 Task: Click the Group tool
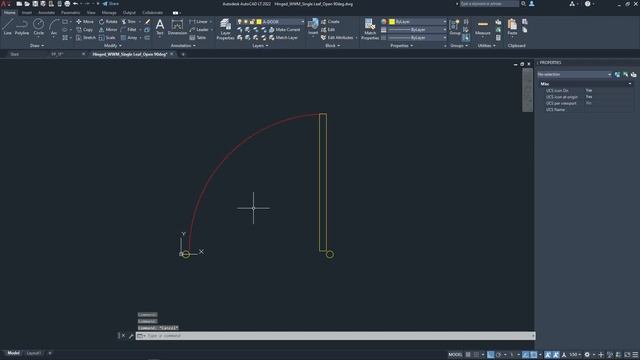(454, 27)
